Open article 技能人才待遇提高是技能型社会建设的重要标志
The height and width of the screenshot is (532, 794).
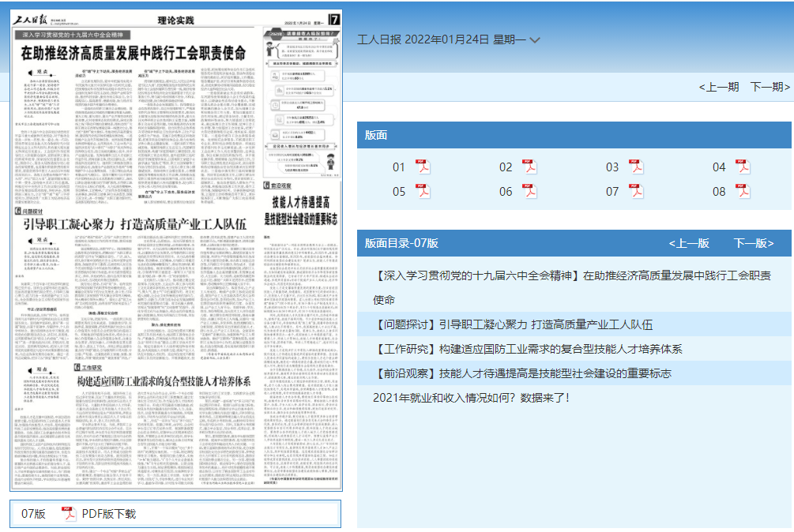coord(524,373)
